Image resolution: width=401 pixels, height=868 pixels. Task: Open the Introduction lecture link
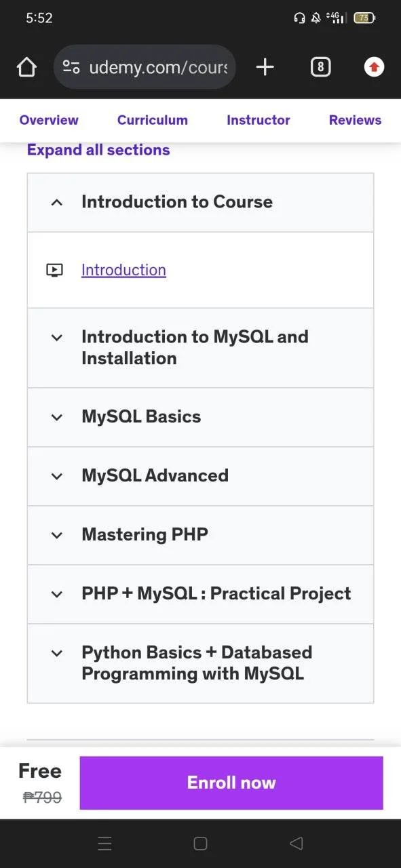123,270
